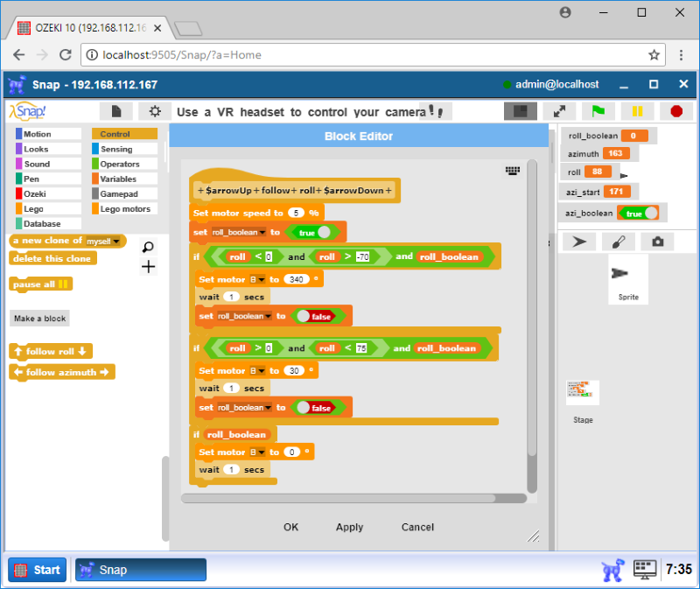Click the blocks palette vertical scrollbar
Image resolution: width=700 pixels, height=589 pixels.
(x=165, y=498)
